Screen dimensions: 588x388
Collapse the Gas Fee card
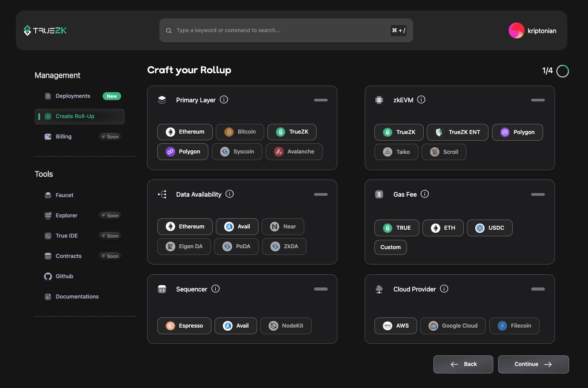coord(538,194)
